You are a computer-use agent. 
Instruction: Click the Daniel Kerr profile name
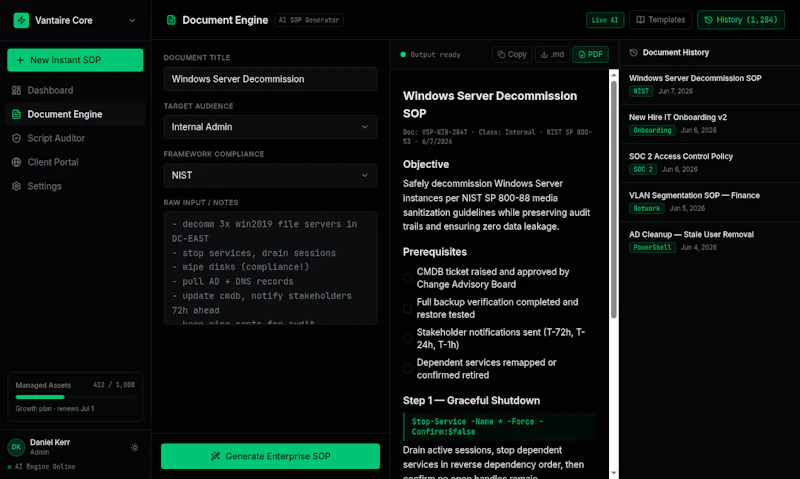pyautogui.click(x=50, y=442)
